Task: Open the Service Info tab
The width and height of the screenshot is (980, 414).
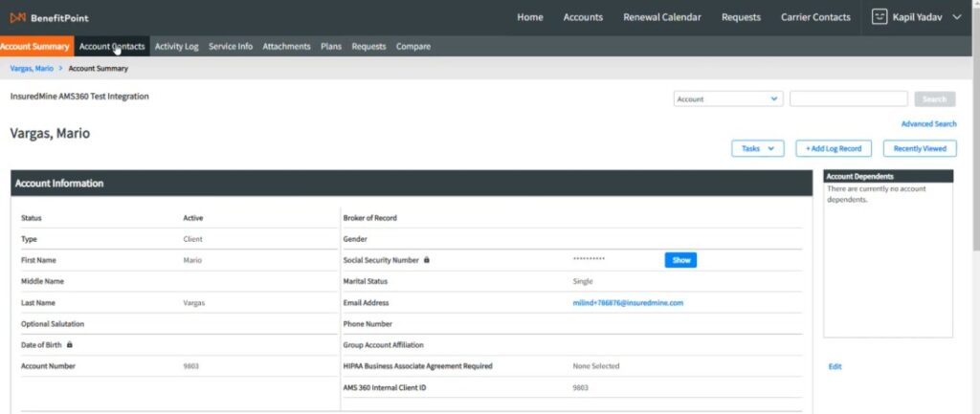Action: pyautogui.click(x=231, y=46)
